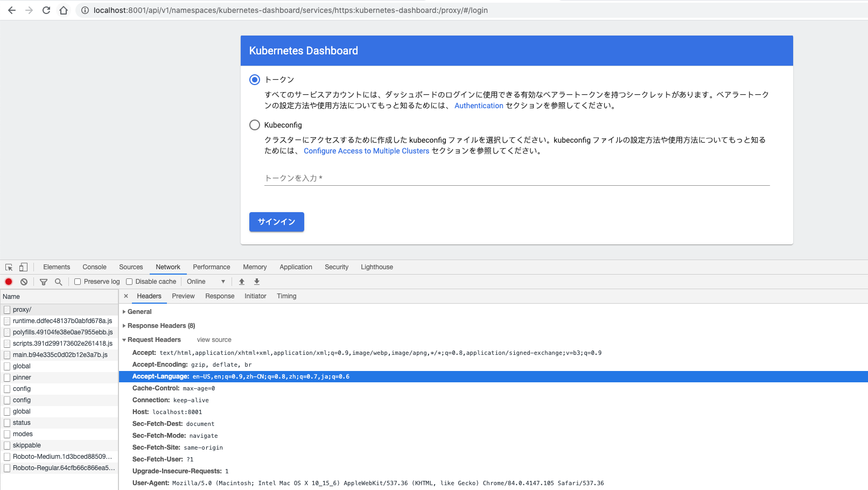868x490 pixels.
Task: Switch to the Network DevTools tab
Action: (x=168, y=267)
